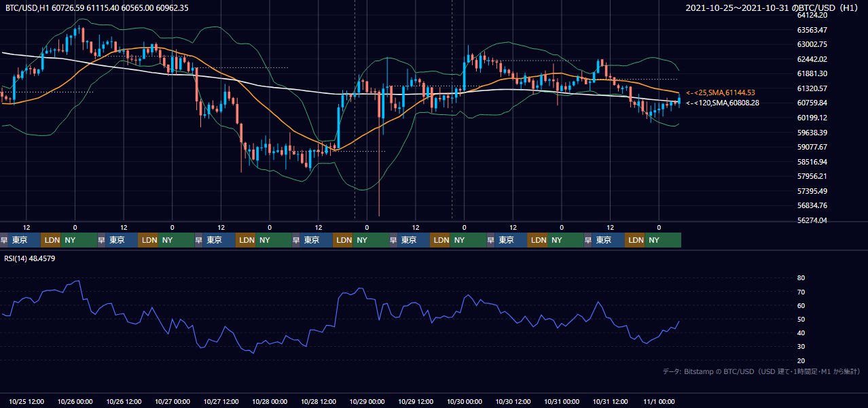The width and height of the screenshot is (868, 408).
Task: Click the 10/30 12:00 date label
Action: [x=513, y=401]
